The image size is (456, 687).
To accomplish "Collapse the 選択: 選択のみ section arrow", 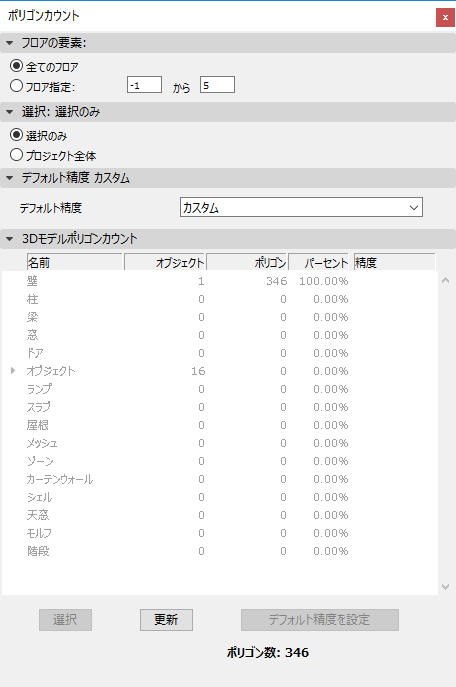I will (10, 112).
